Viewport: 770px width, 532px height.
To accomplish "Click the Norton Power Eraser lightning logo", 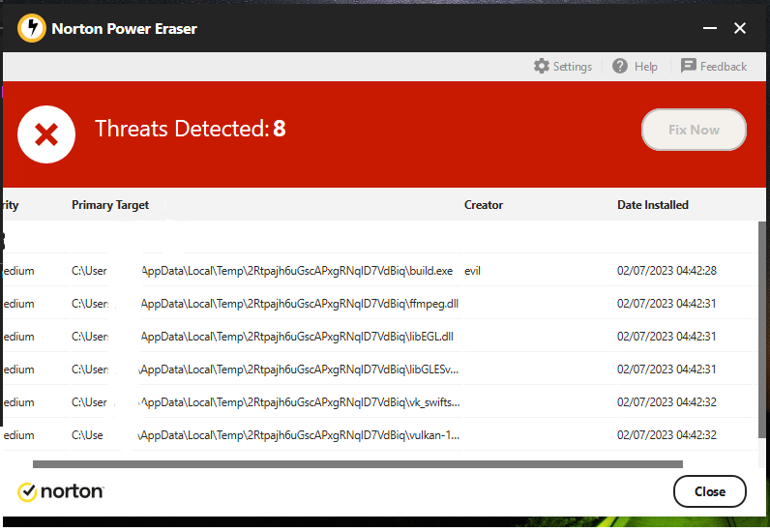I will [x=31, y=28].
